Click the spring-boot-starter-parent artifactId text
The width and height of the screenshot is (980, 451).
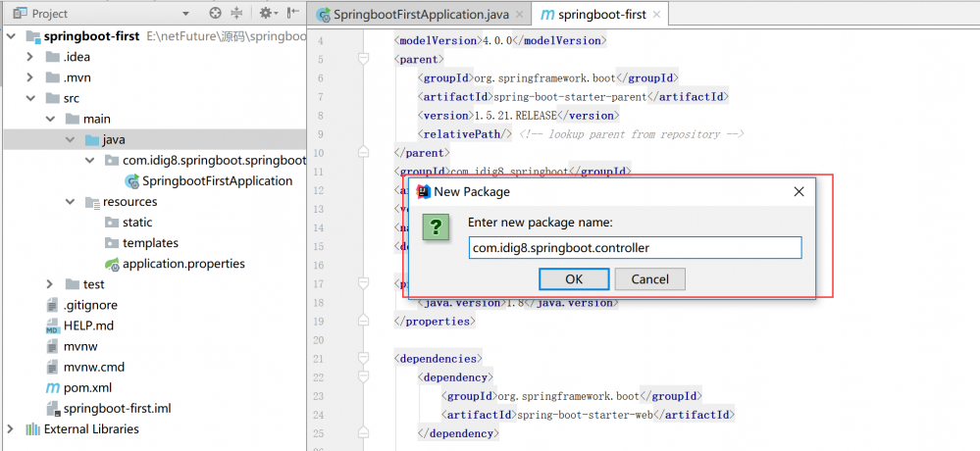[x=570, y=97]
